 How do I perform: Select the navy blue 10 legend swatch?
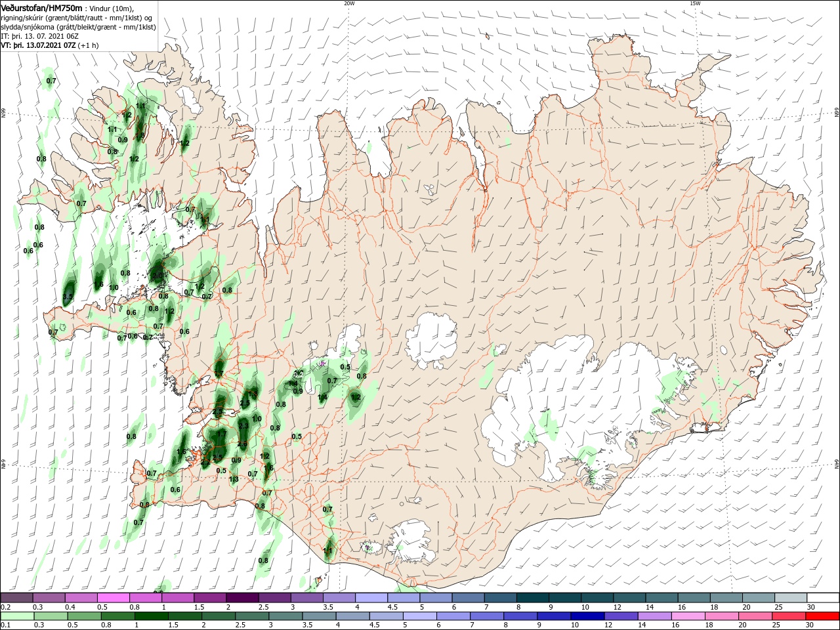coord(588,617)
